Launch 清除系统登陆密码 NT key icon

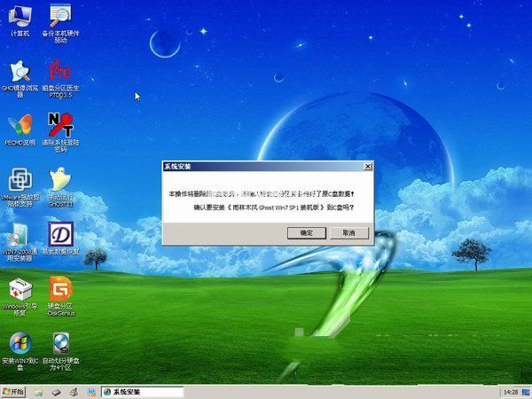click(60, 131)
